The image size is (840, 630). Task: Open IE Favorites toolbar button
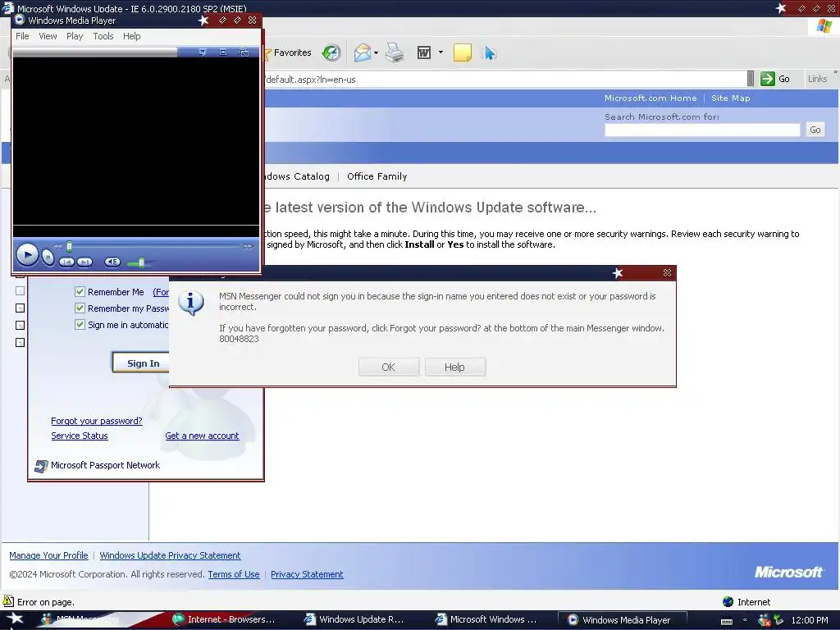tap(288, 52)
